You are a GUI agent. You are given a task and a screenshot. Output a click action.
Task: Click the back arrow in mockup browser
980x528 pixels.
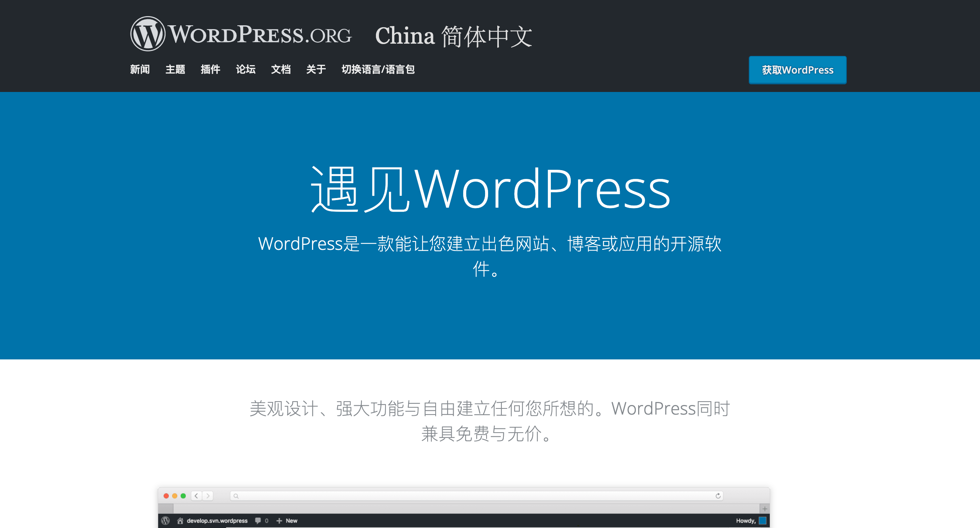[x=196, y=496]
